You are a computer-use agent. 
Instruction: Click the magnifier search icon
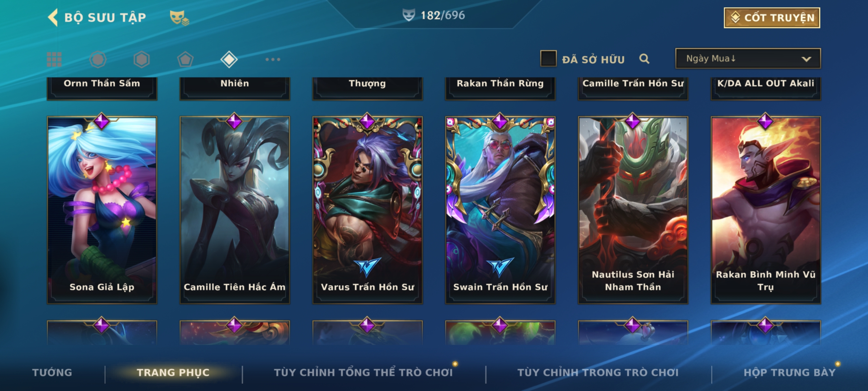(x=644, y=59)
